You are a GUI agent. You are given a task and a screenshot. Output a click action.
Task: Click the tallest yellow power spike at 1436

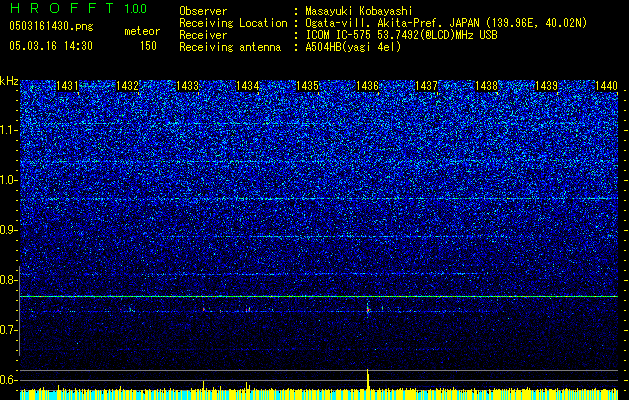point(367,379)
